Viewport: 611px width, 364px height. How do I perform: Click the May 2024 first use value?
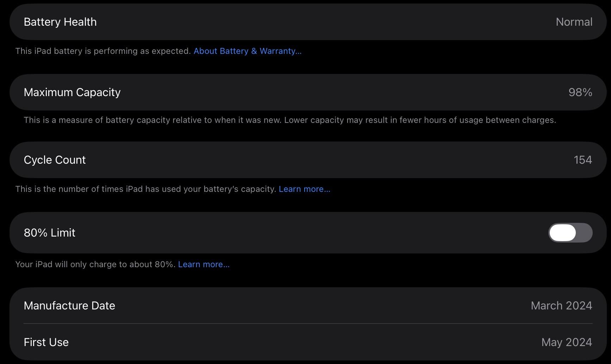click(x=566, y=342)
